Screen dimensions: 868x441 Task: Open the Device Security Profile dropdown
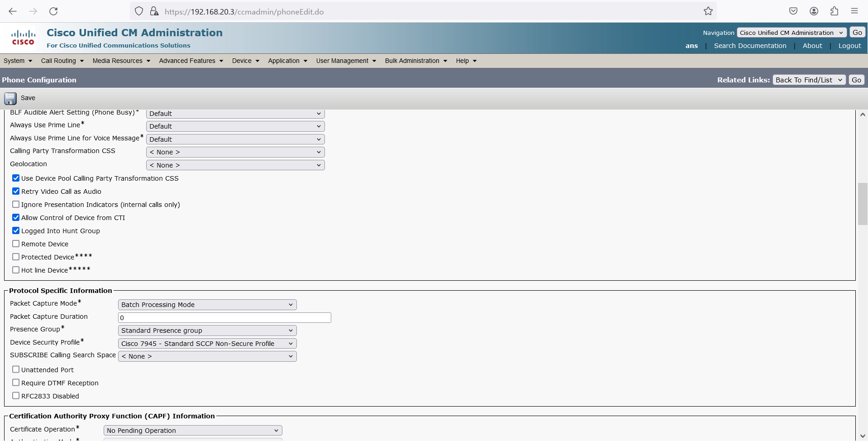tap(207, 344)
